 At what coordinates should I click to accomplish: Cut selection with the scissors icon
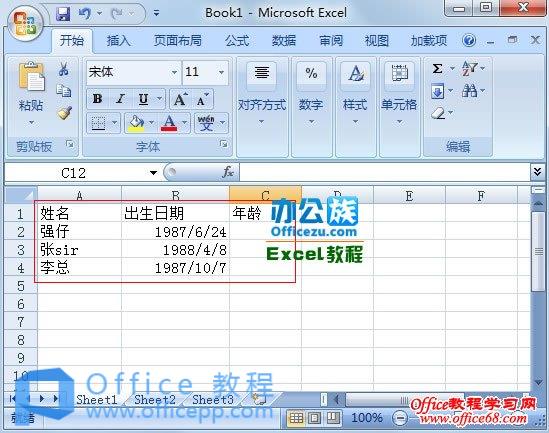(x=64, y=69)
